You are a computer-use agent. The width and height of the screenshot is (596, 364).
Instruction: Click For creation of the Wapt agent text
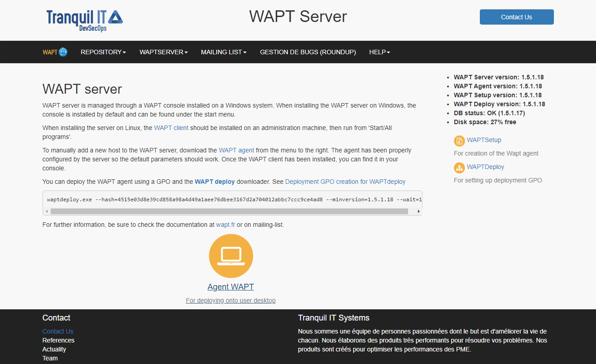click(496, 153)
